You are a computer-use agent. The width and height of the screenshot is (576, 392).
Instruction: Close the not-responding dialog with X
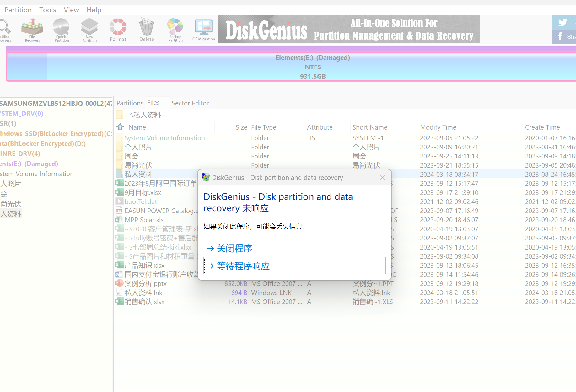pos(382,177)
